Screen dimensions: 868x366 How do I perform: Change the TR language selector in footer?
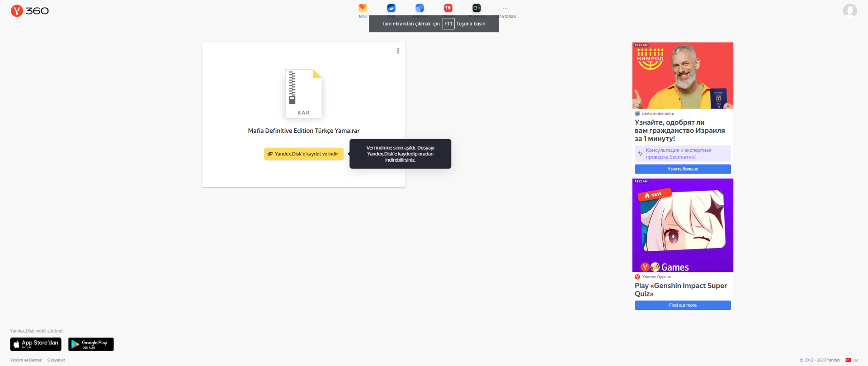coord(852,360)
